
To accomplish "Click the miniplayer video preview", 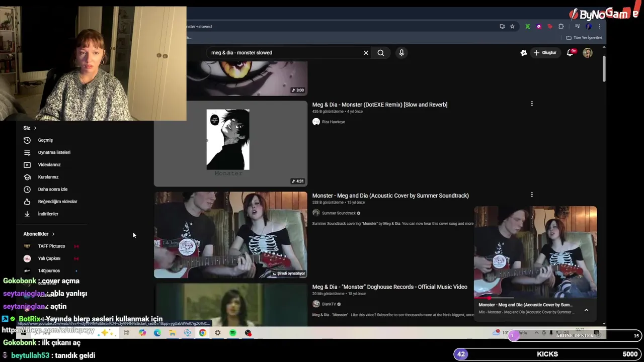I will pyautogui.click(x=535, y=251).
